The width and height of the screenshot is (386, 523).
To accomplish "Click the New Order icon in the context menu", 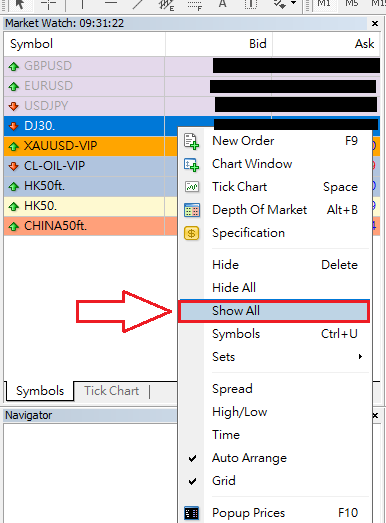I will pyautogui.click(x=191, y=141).
